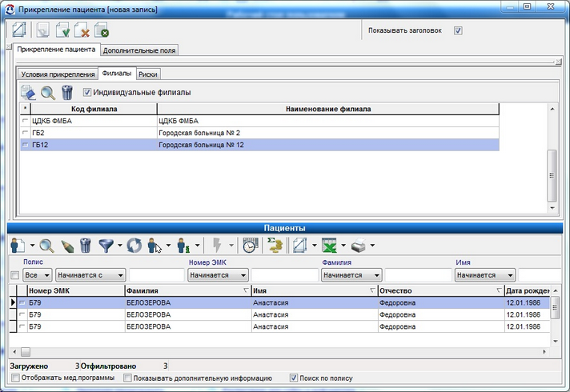
Task: Sort by Наименование филиала column header
Action: coord(328,109)
